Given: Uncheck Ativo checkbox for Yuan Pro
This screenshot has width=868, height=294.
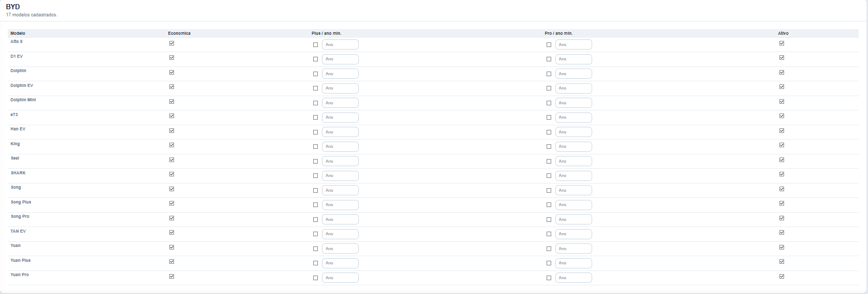Looking at the screenshot, I should point(782,276).
